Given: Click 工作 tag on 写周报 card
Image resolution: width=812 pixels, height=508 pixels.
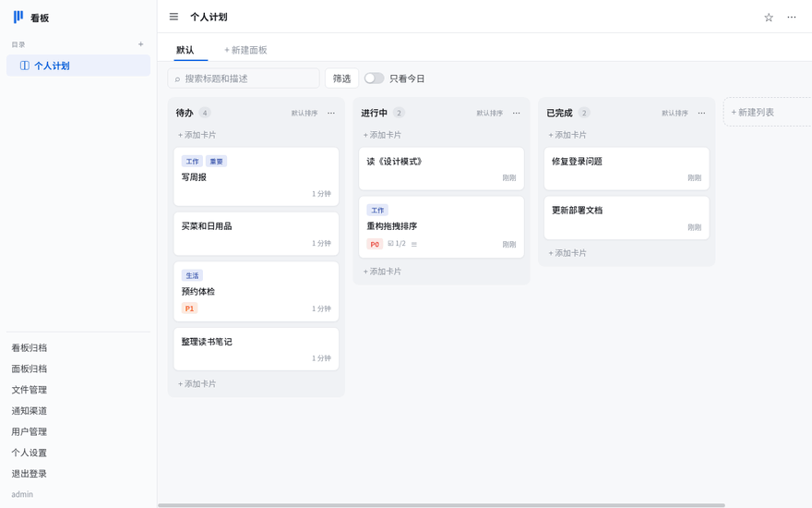Looking at the screenshot, I should tap(192, 162).
